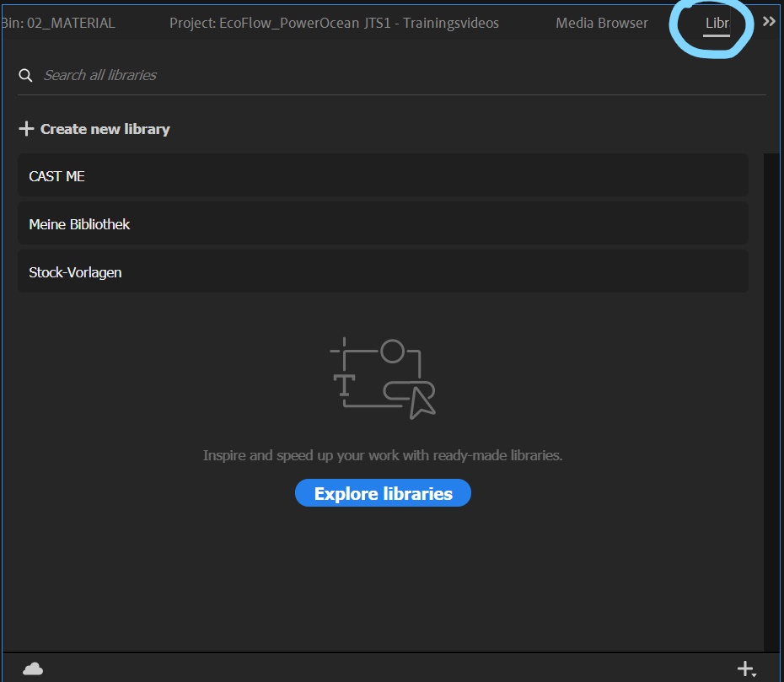Click Create new library
Screen dimensions: 784x682
tap(103, 128)
